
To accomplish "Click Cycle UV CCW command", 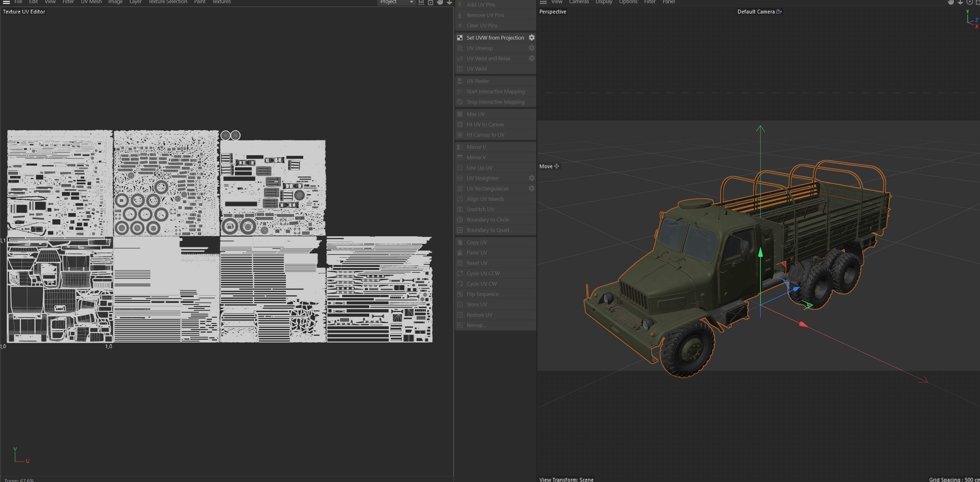I will (x=495, y=273).
